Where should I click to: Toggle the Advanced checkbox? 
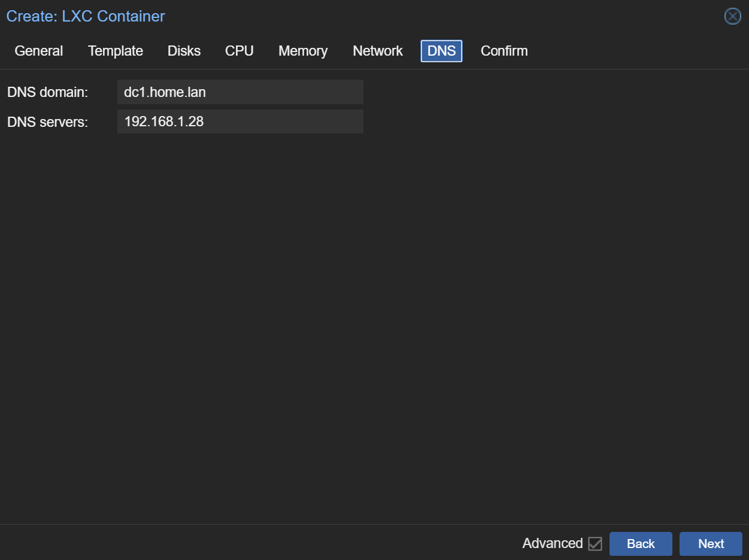[595, 544]
